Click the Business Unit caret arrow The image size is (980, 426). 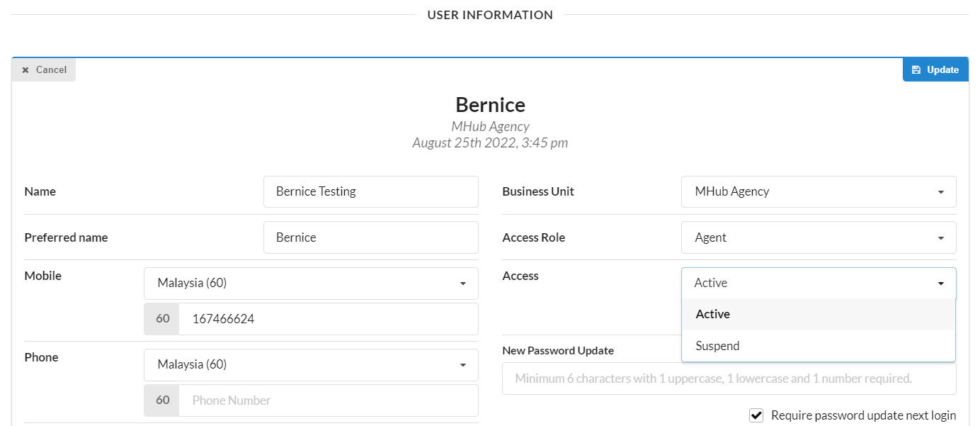click(941, 192)
